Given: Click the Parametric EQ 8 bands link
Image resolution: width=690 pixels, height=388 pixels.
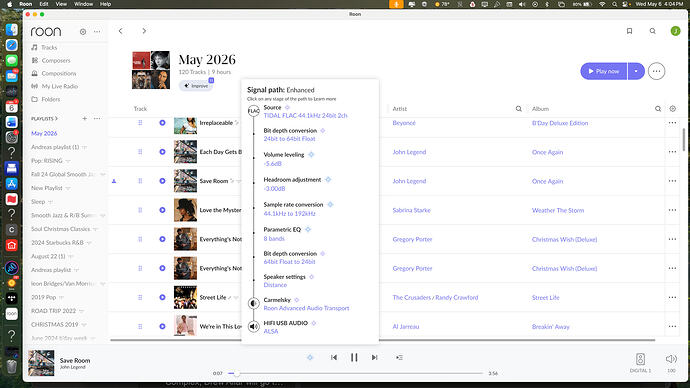Looking at the screenshot, I should click(274, 238).
